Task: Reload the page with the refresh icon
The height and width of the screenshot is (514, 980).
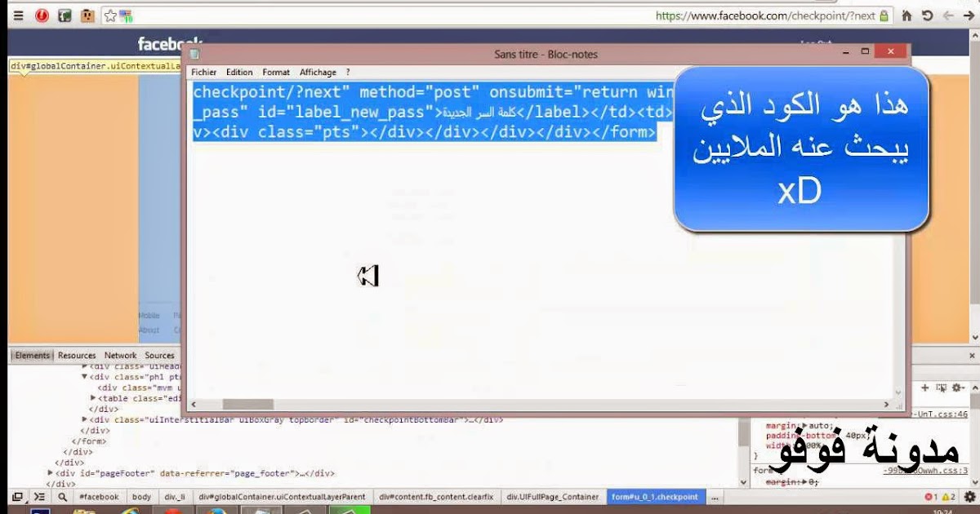Action: tap(927, 16)
